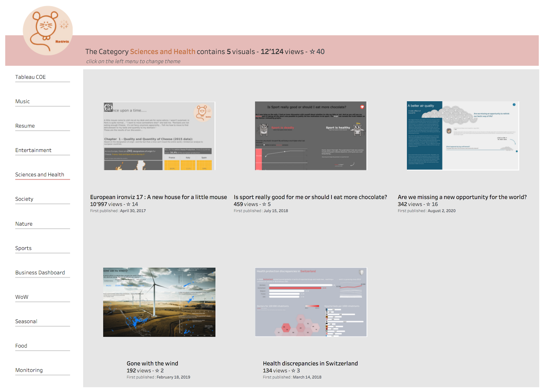544x392 pixels.
Task: Open the better air quality thumbnail
Action: pos(463,136)
